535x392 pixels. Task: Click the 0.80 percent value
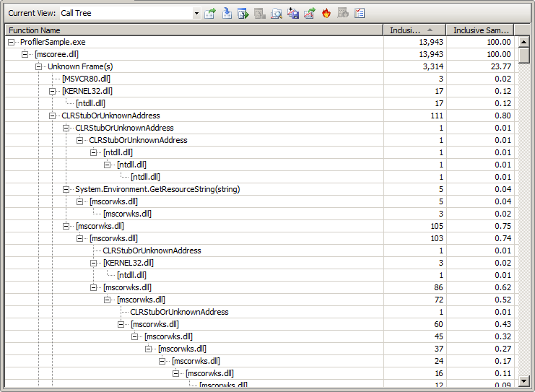click(x=503, y=116)
